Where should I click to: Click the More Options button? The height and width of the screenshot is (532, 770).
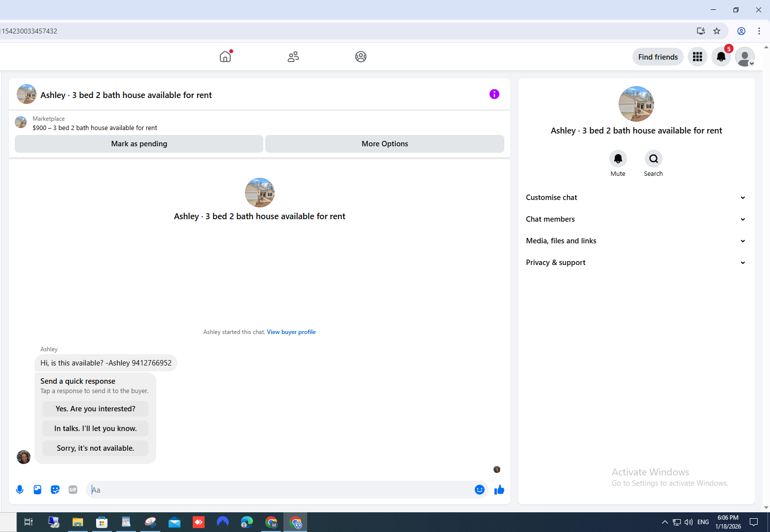pyautogui.click(x=385, y=144)
